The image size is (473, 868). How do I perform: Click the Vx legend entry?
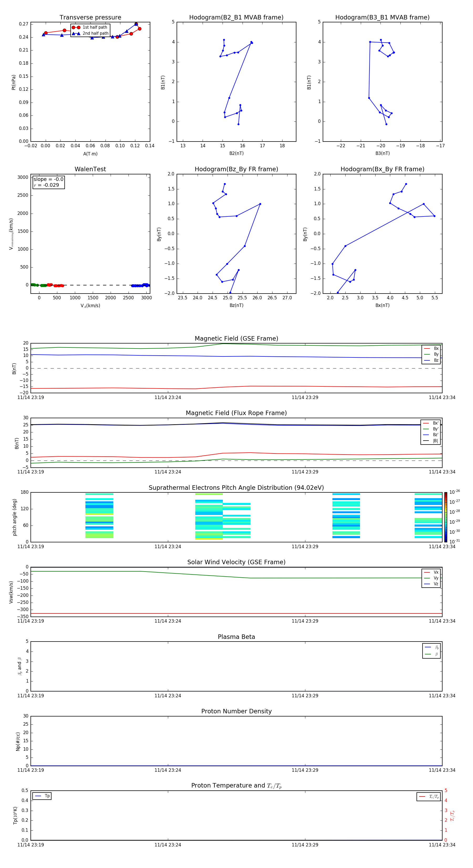[431, 573]
